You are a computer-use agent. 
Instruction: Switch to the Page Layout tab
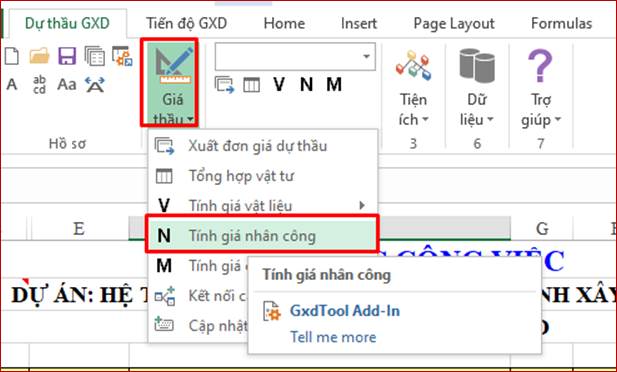[454, 24]
